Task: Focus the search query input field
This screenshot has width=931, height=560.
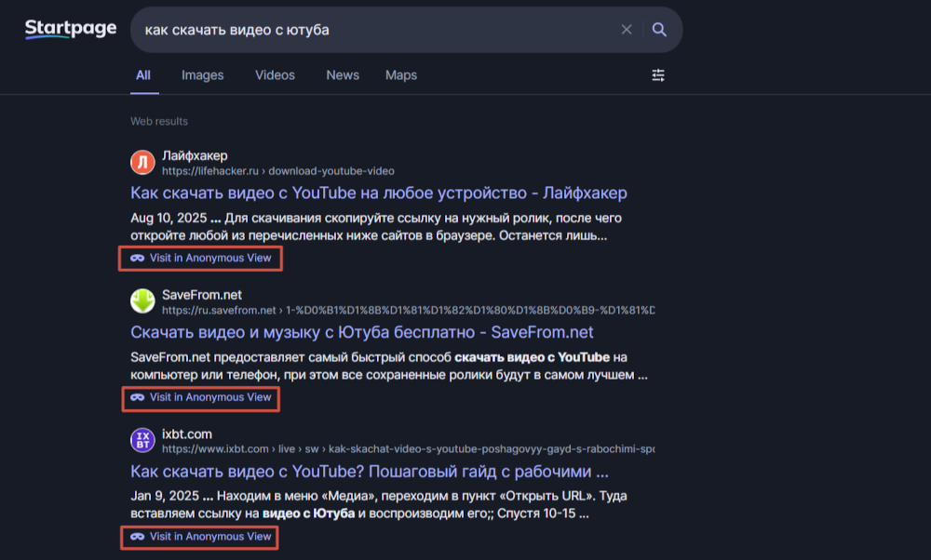Action: pyautogui.click(x=372, y=30)
